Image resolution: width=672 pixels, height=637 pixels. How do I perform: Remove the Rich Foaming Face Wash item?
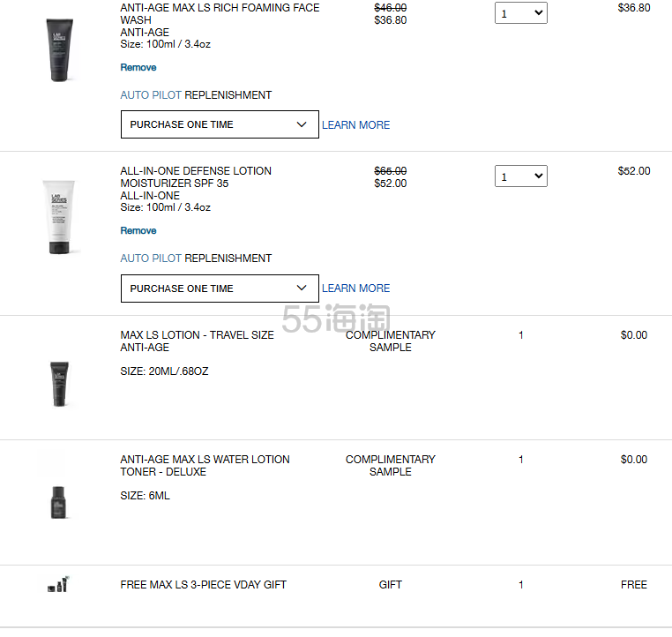(x=138, y=67)
